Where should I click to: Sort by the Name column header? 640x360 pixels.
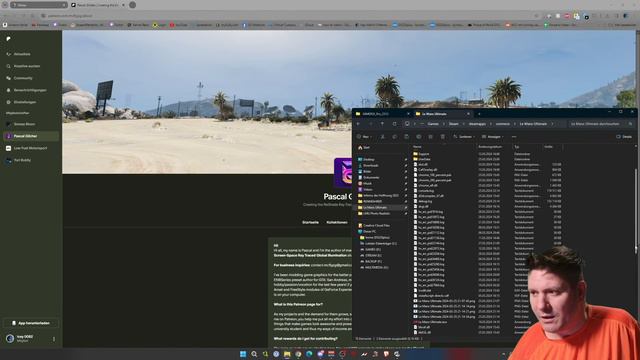417,147
